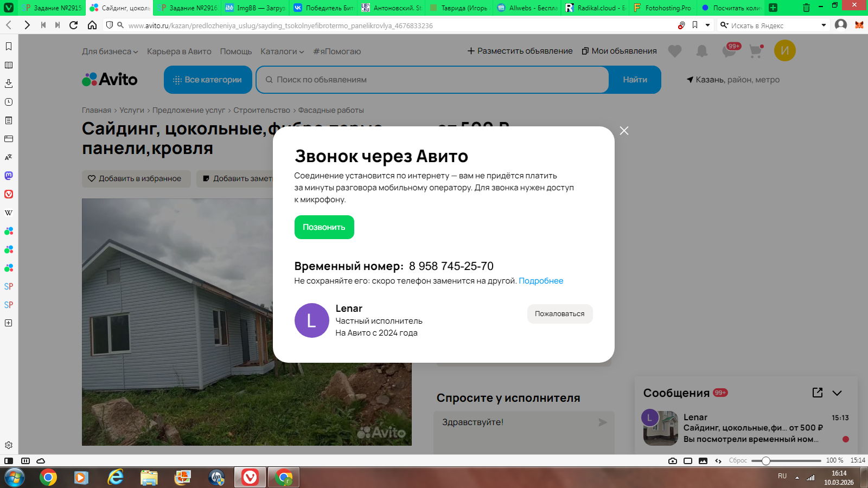Switch to Radikal.cloud tab
Screen dimensions: 868x488
[x=595, y=8]
